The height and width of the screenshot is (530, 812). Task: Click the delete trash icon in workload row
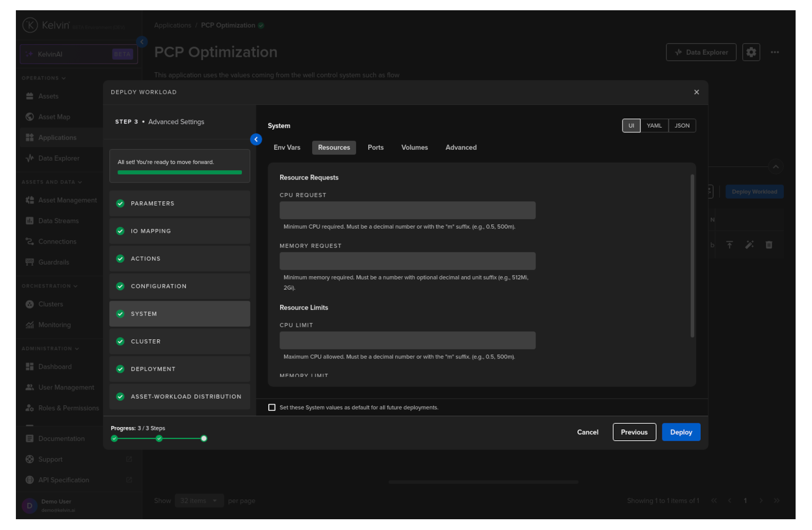point(768,245)
